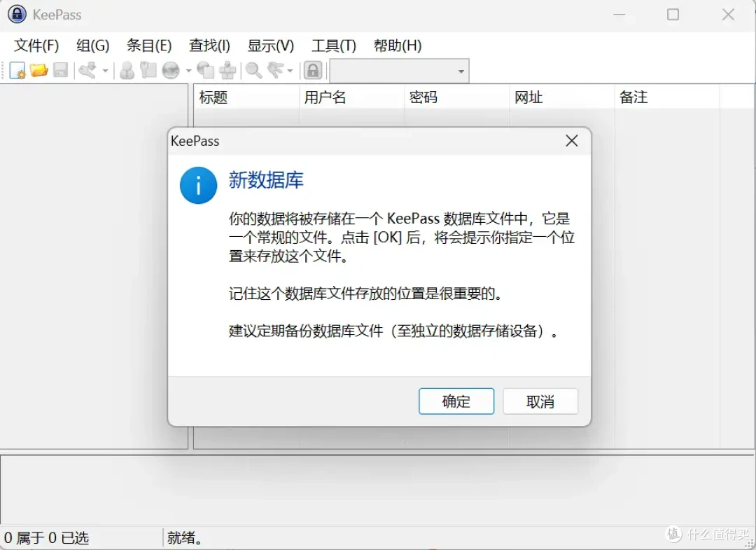Click the 就绪。 status bar text

point(185,537)
